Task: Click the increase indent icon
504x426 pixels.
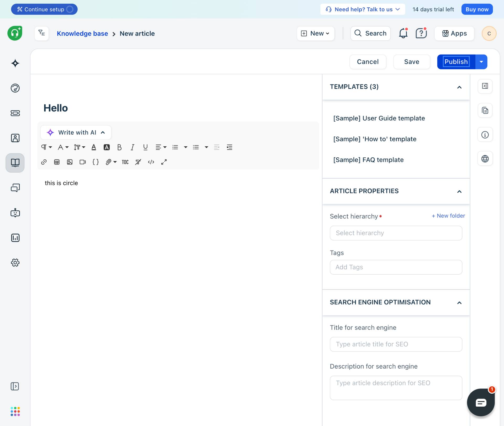Action: 229,147
